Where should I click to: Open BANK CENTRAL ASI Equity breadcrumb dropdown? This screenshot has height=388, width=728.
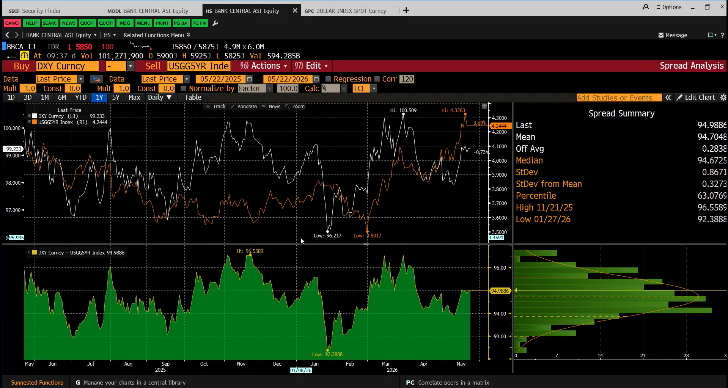click(x=61, y=35)
